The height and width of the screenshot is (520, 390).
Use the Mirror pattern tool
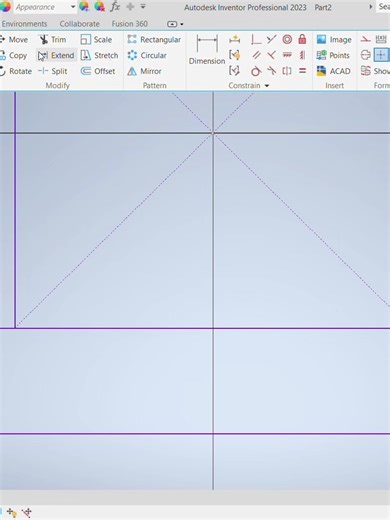click(x=144, y=71)
